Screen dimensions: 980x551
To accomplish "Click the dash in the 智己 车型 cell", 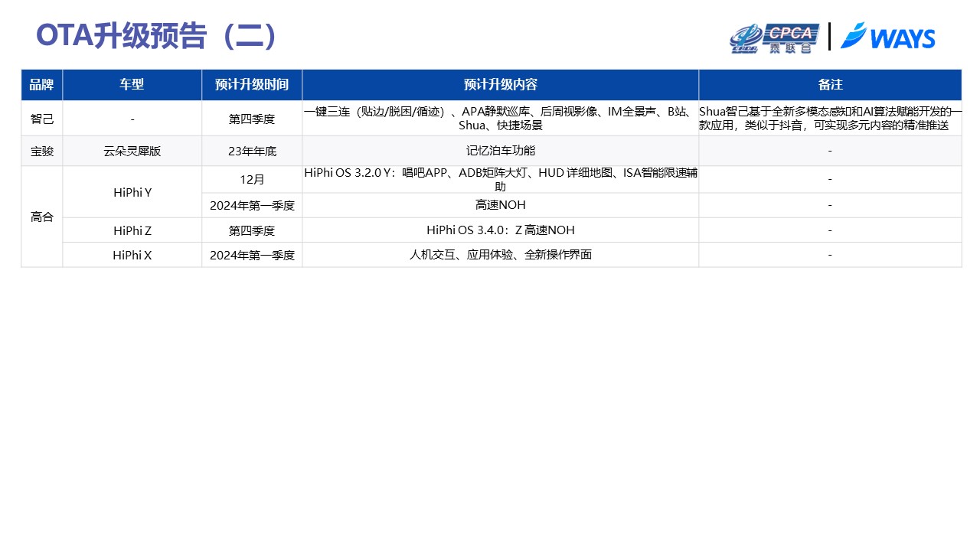I will 132,119.
